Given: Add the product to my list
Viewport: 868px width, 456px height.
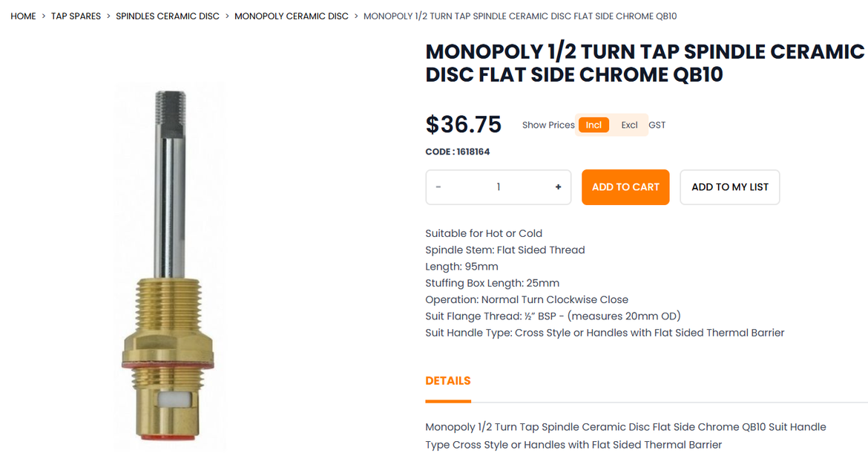Looking at the screenshot, I should [x=729, y=187].
